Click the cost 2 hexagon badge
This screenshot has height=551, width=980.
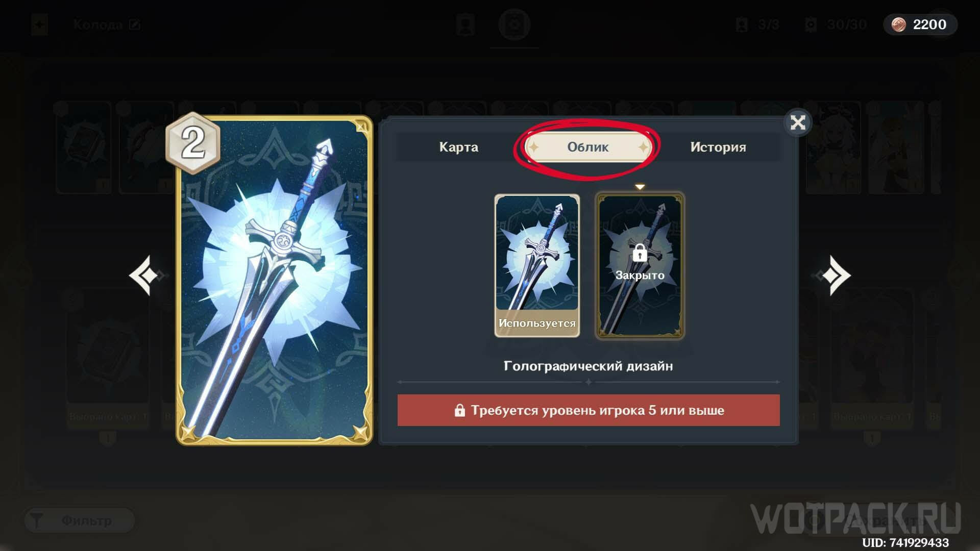pos(193,143)
